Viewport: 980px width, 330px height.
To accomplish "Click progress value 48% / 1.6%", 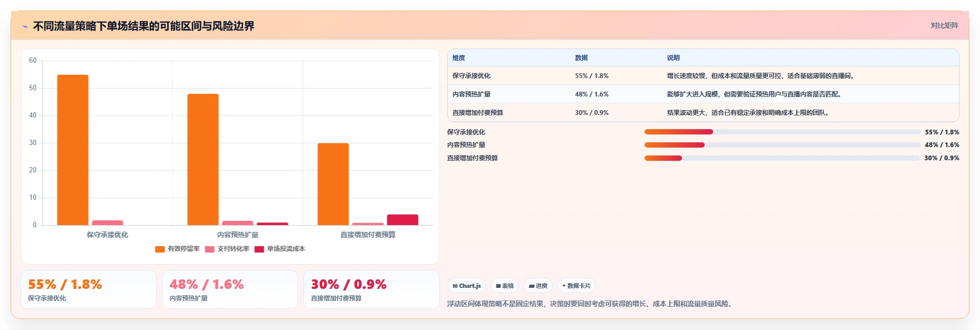I will click(x=942, y=145).
